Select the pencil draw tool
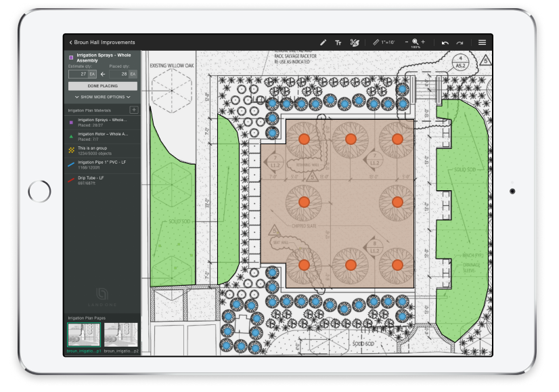 click(x=323, y=43)
